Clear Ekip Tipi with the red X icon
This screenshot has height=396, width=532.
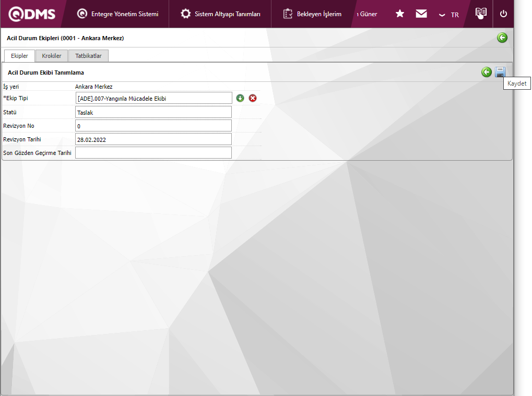pos(253,98)
